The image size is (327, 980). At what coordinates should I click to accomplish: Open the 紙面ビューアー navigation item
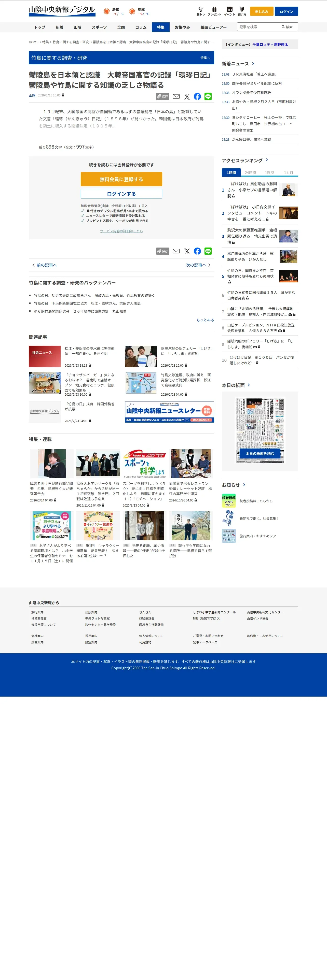[214, 27]
